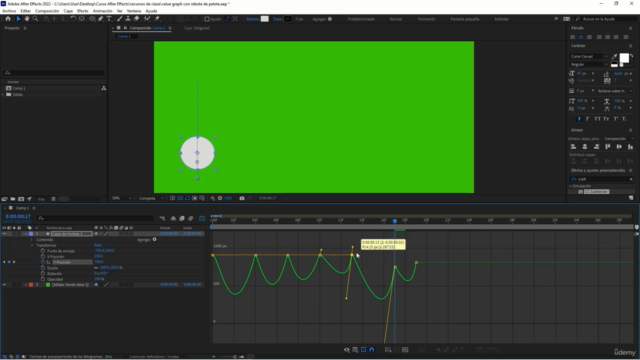Align layers to horizontal center
The image size is (640, 360).
pyautogui.click(x=584, y=147)
